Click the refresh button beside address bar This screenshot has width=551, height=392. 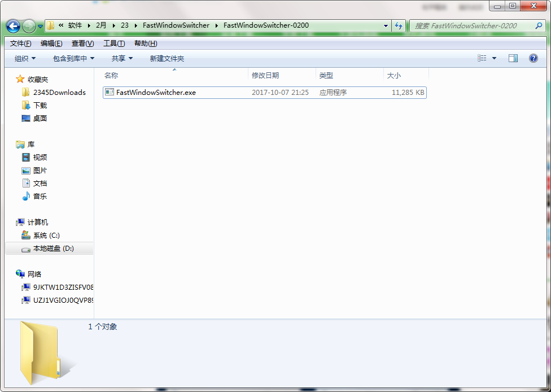pos(399,25)
